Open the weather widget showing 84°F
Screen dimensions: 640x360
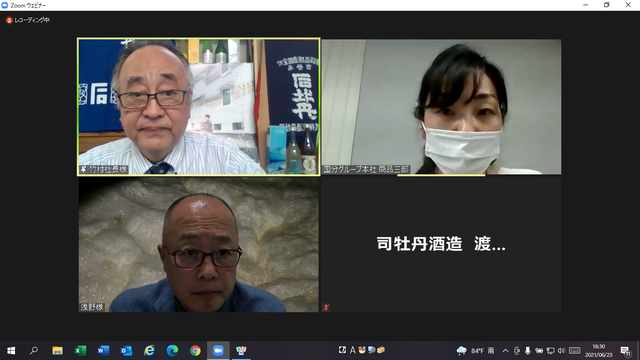pos(475,351)
